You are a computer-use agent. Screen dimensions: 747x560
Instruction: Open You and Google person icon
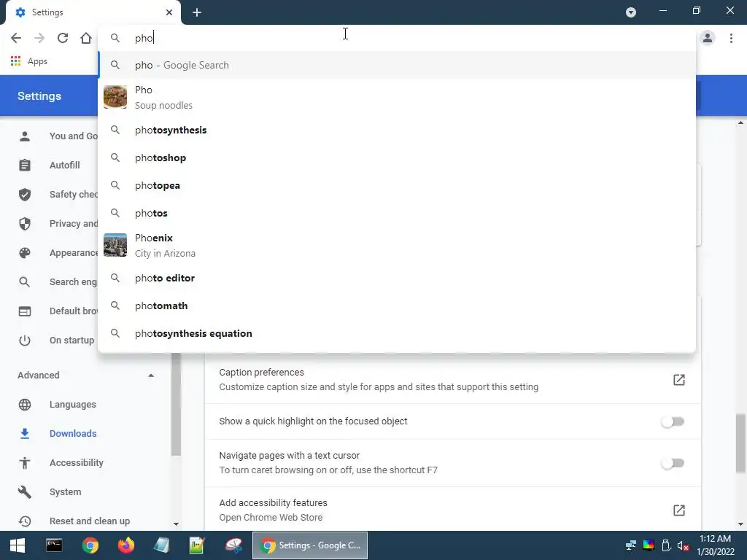tap(25, 136)
